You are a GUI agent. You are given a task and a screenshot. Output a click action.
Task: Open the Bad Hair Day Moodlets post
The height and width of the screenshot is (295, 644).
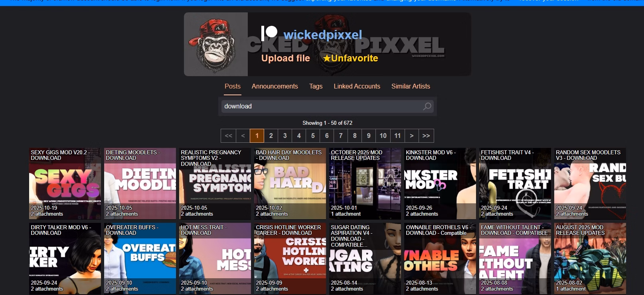290,184
